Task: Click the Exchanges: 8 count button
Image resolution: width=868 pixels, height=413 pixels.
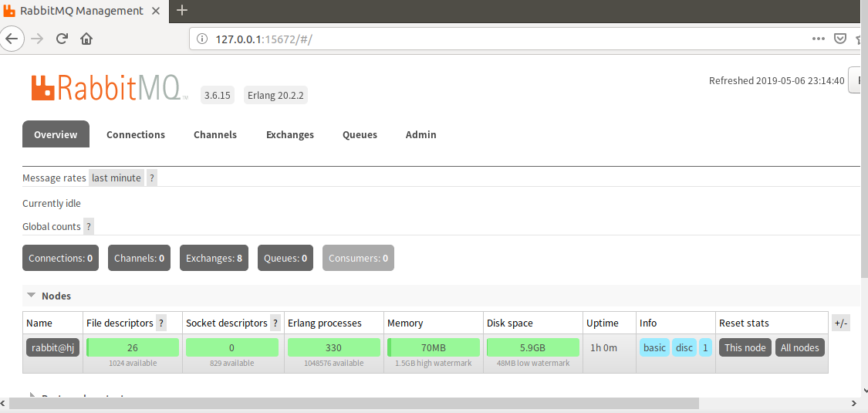Action: (214, 258)
